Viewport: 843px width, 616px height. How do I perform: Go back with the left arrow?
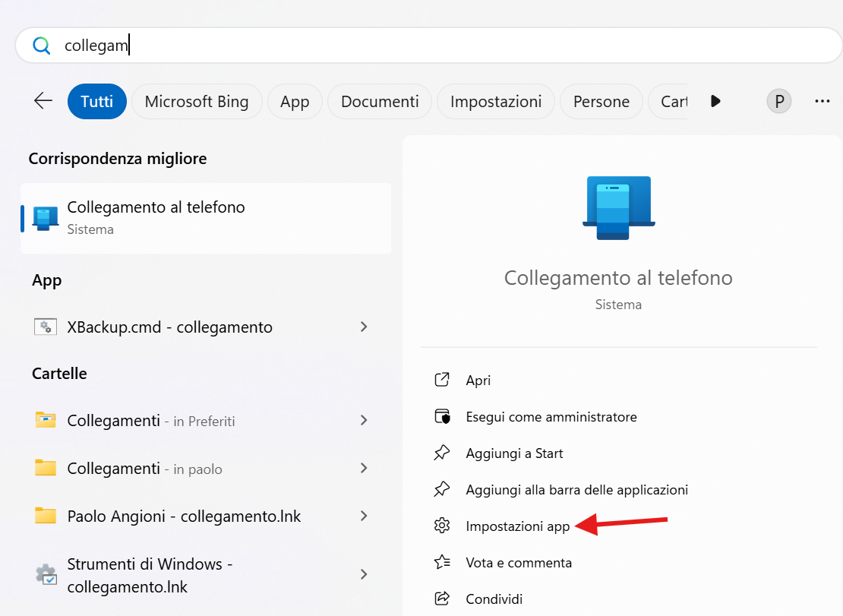click(x=43, y=100)
